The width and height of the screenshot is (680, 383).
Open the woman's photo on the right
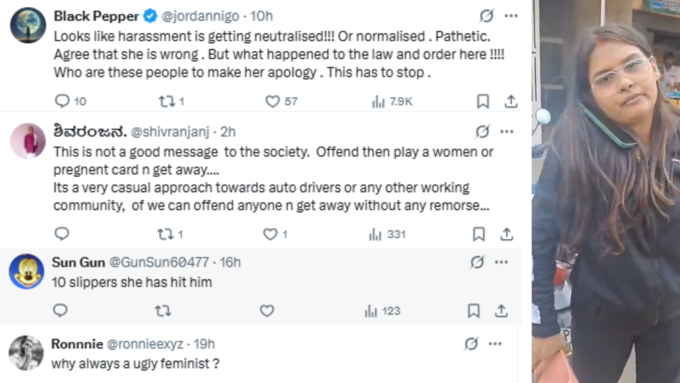coord(606,191)
